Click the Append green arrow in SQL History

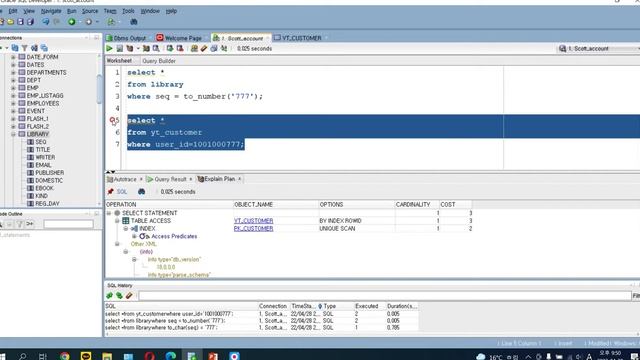[109, 296]
